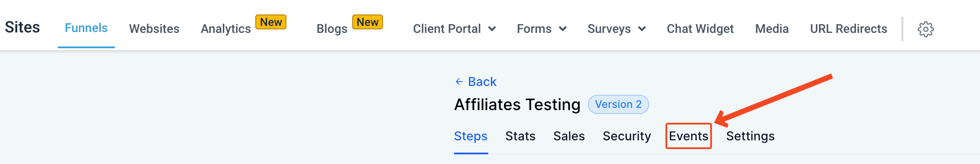Open the Blogs section

pyautogui.click(x=332, y=29)
